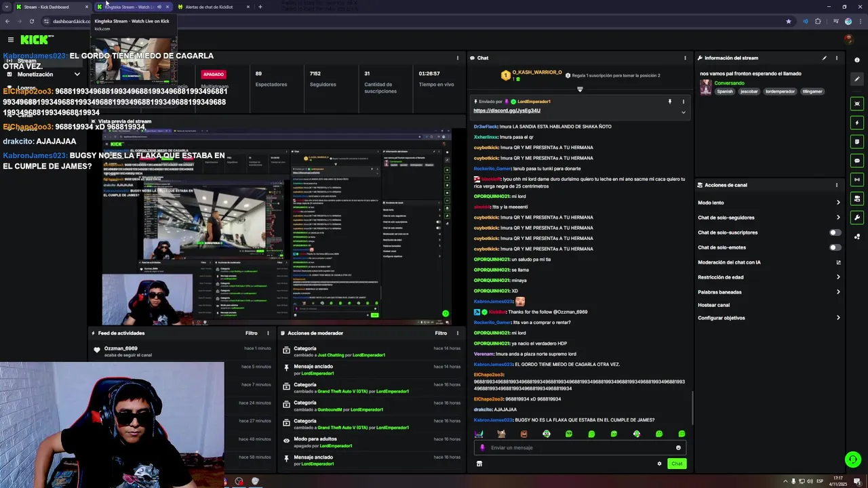Click the chat scrollbar
Screen dimensions: 868x488
click(692, 408)
